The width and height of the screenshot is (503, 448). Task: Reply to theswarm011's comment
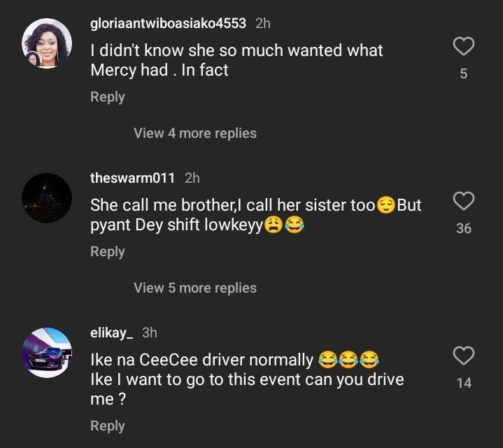pyautogui.click(x=107, y=251)
